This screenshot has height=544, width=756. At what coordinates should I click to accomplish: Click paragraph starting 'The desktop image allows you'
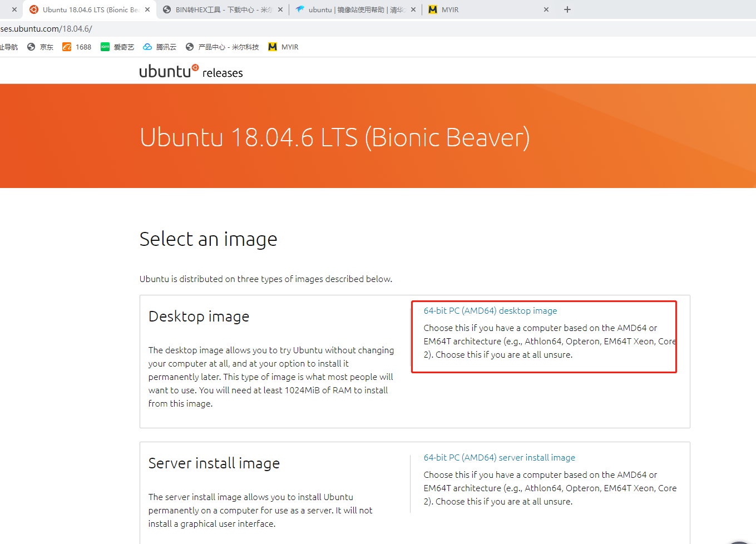[x=271, y=377]
